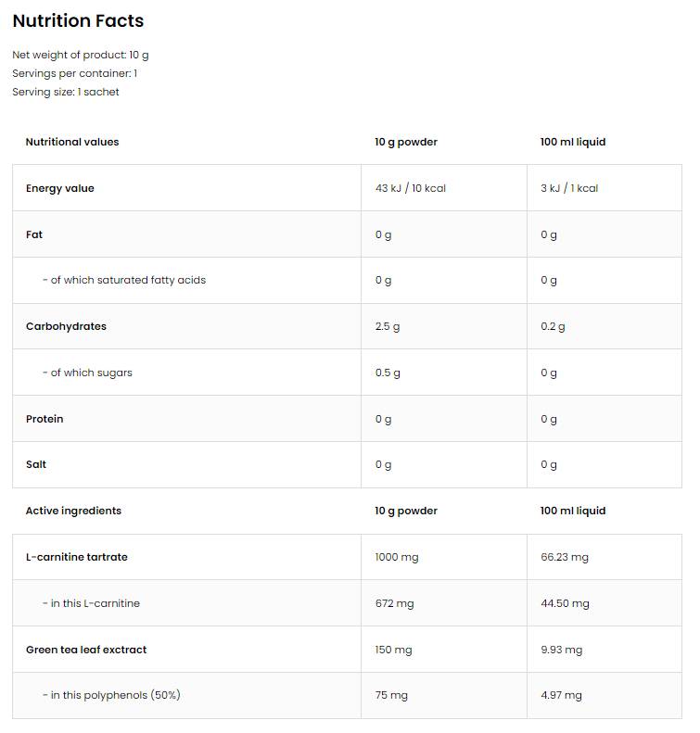The image size is (700, 733).
Task: Click the polyphenols (50%) row label
Action: (x=111, y=695)
